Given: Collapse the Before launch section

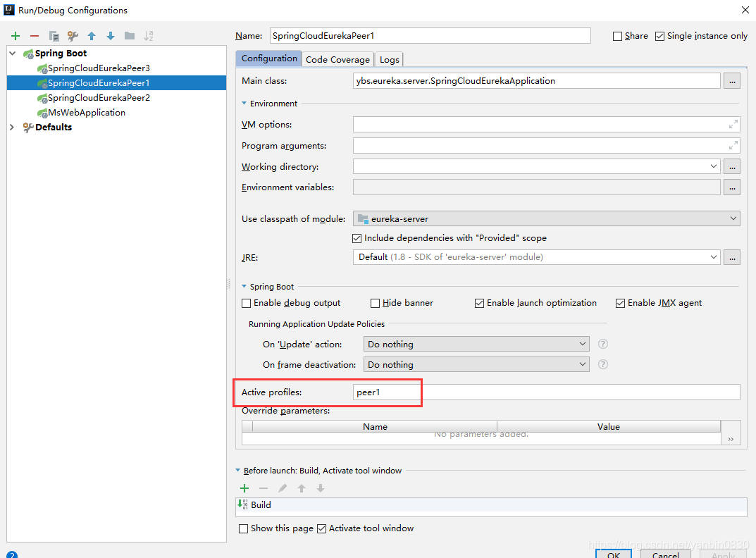Looking at the screenshot, I should tap(237, 470).
